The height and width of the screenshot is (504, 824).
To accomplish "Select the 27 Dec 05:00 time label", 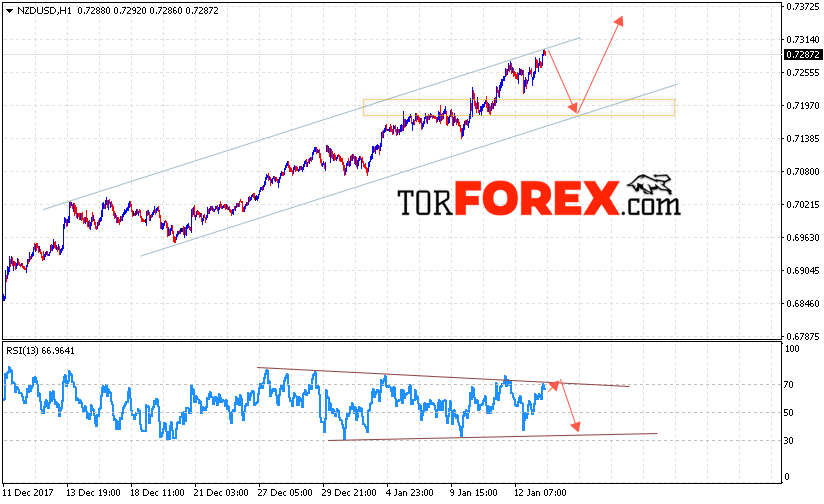I will coord(285,493).
